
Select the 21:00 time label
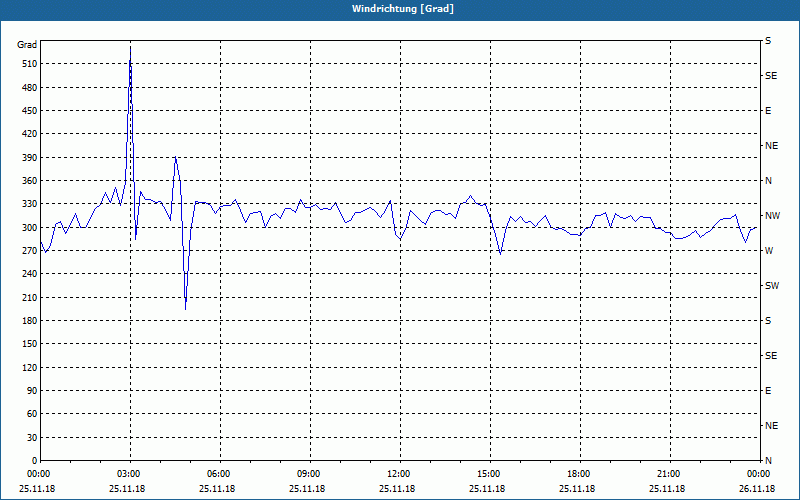(670, 474)
